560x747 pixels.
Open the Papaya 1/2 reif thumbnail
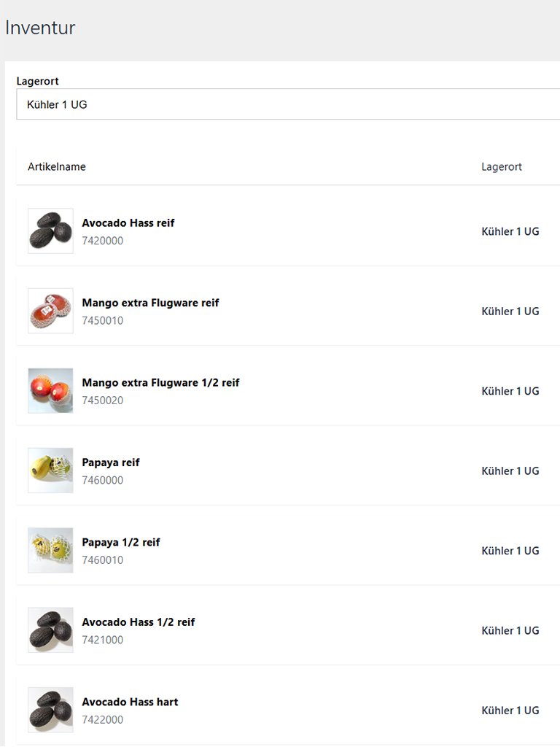pos(50,551)
